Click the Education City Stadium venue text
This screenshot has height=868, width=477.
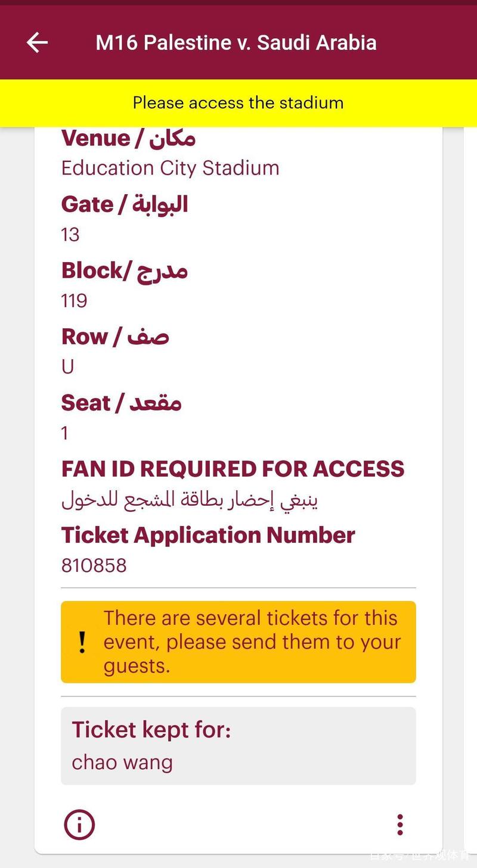tap(170, 168)
